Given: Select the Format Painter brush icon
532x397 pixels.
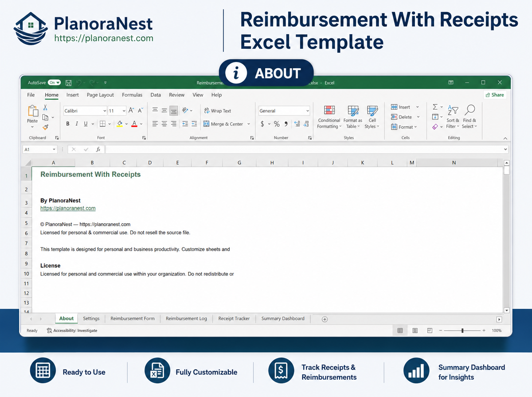Looking at the screenshot, I should click(x=45, y=127).
